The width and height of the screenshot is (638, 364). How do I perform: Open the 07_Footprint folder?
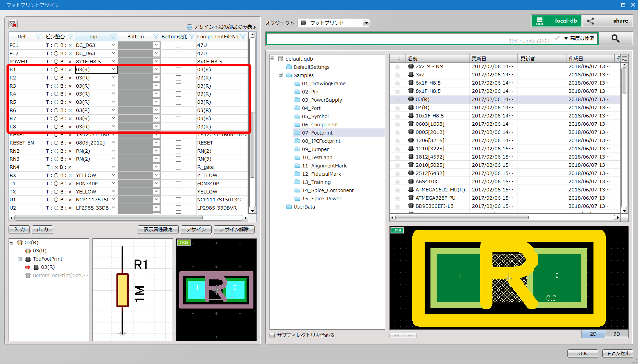tap(317, 133)
